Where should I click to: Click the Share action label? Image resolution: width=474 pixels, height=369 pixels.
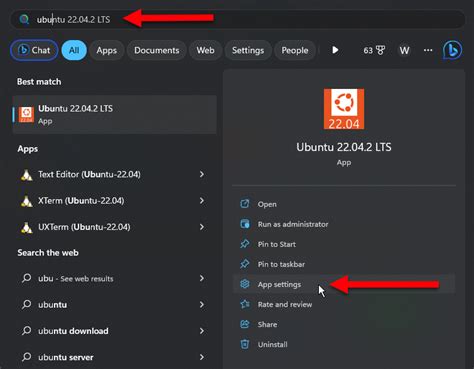(x=267, y=324)
